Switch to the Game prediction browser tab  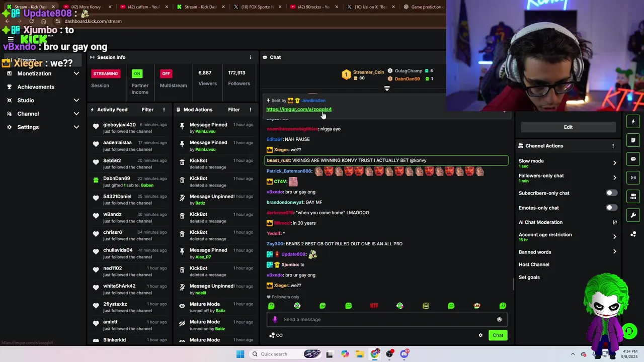pyautogui.click(x=423, y=7)
